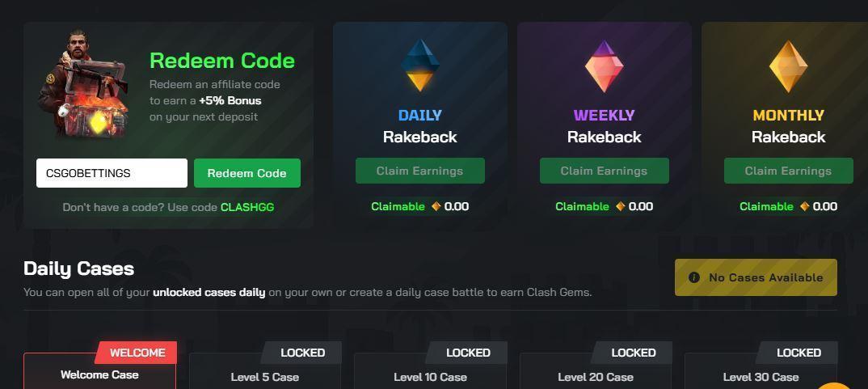Click the CLASHGG code link
Screen dimensions: 868x389
pyautogui.click(x=247, y=207)
